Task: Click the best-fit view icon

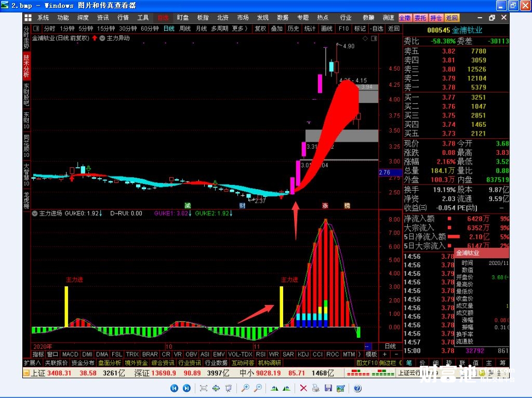Action: [x=204, y=388]
